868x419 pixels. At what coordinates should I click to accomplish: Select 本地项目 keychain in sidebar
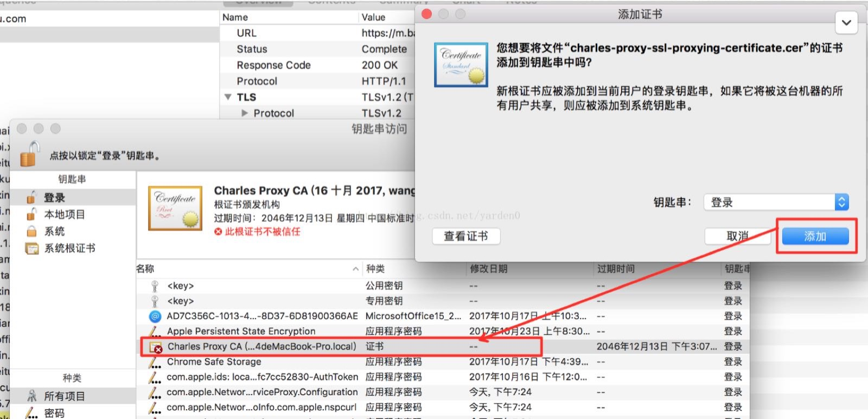click(x=73, y=214)
